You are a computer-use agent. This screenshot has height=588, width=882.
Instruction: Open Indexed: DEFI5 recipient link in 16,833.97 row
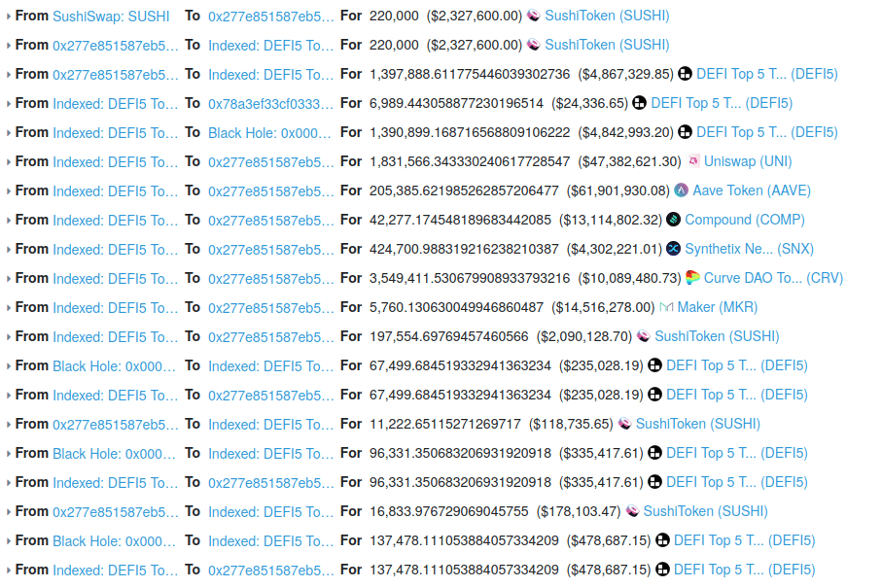[x=271, y=512]
